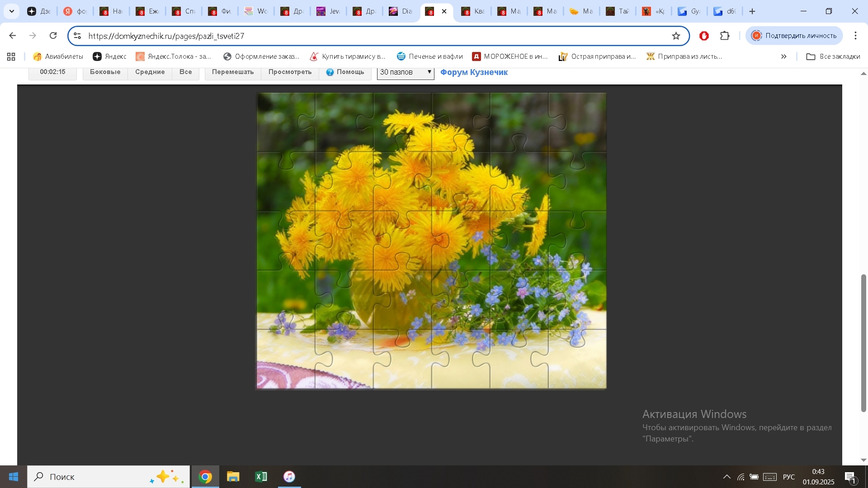Screen dimensions: 868x488
Task: Add a new browser tab
Action: pyautogui.click(x=752, y=11)
